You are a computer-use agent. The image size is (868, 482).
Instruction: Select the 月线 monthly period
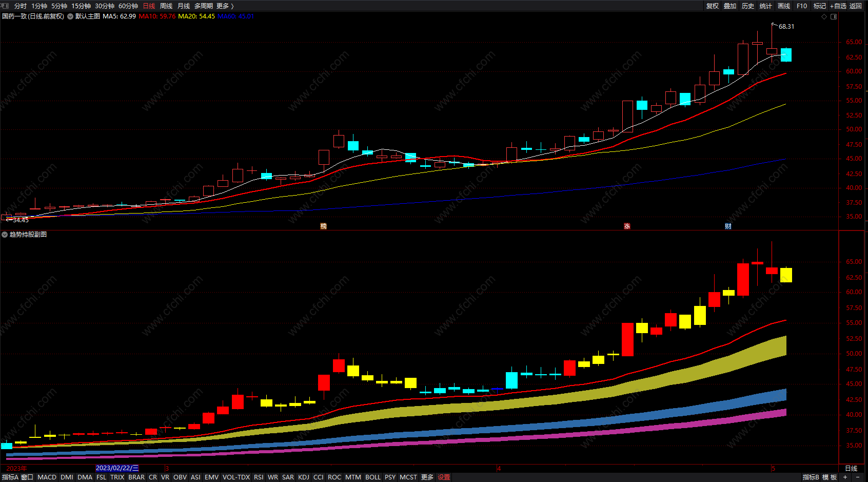point(184,6)
